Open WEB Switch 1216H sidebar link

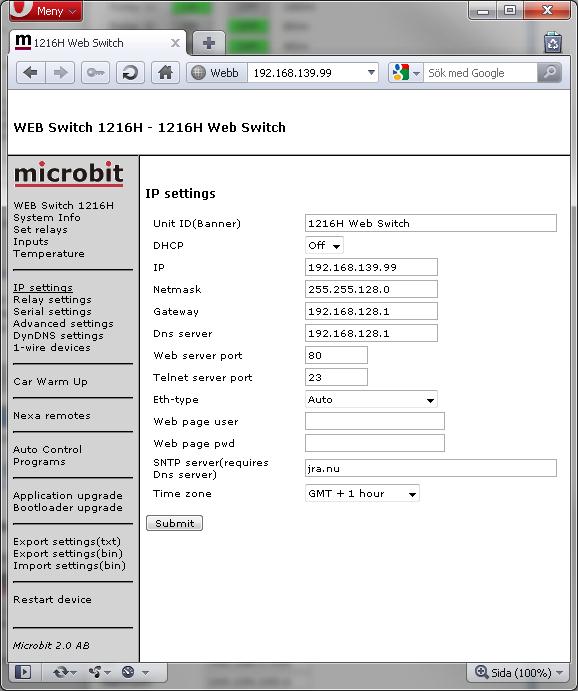(63, 205)
